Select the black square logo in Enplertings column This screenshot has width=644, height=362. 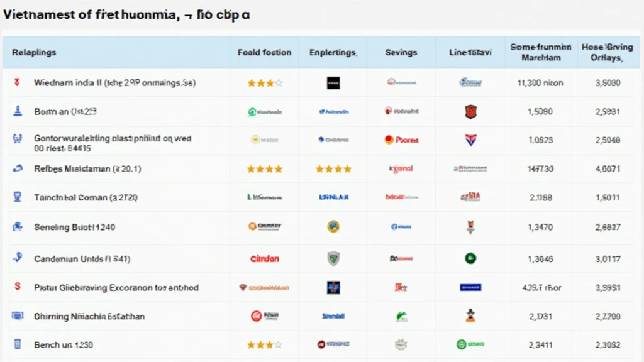[x=333, y=83]
